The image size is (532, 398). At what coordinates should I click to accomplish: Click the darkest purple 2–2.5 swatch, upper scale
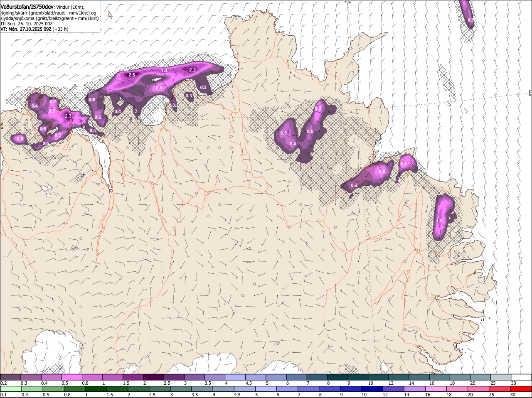point(153,377)
